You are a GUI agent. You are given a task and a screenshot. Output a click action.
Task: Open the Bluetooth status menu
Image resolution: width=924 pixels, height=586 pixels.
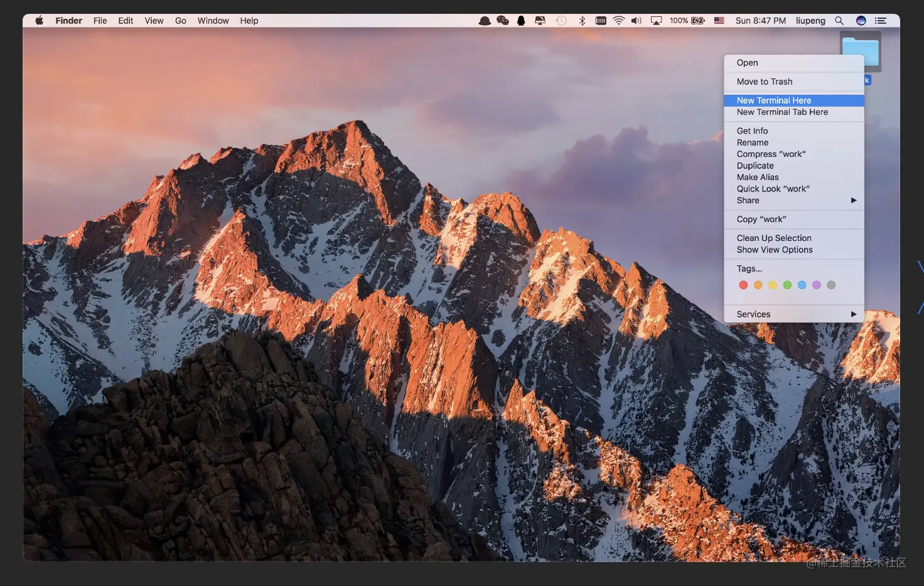pyautogui.click(x=582, y=21)
